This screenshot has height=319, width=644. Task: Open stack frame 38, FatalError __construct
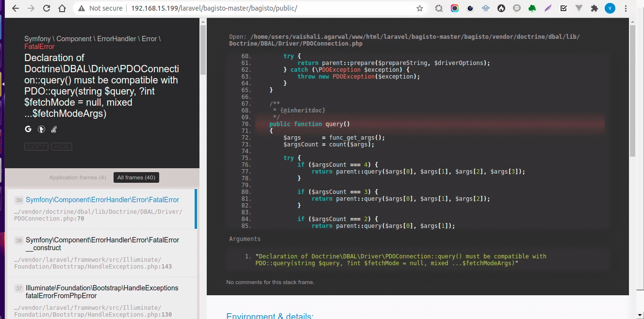point(102,253)
